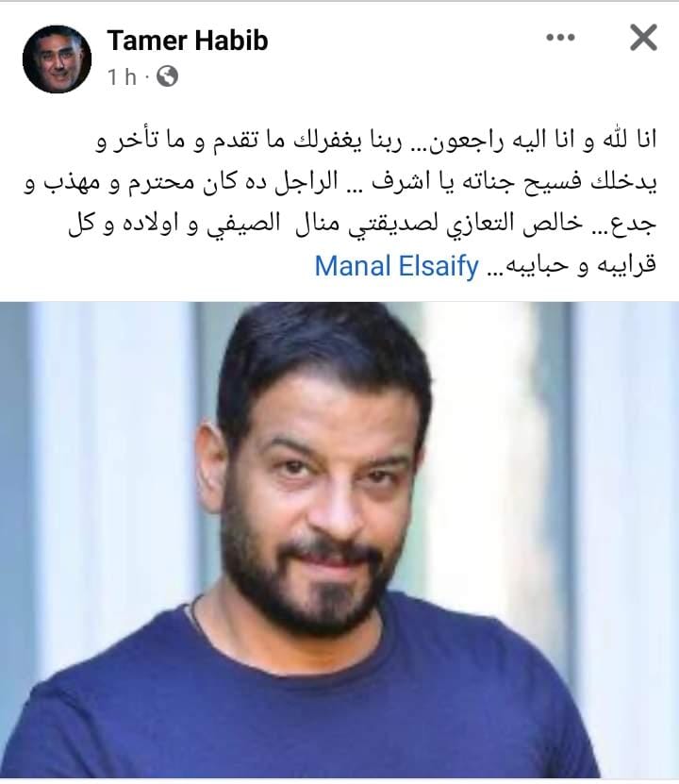View the audience setting next to the timestamp

(x=167, y=76)
